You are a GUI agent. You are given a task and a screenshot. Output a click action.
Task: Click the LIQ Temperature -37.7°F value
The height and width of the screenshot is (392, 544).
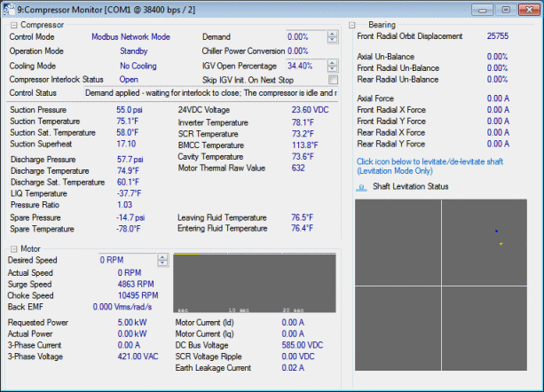click(x=129, y=193)
